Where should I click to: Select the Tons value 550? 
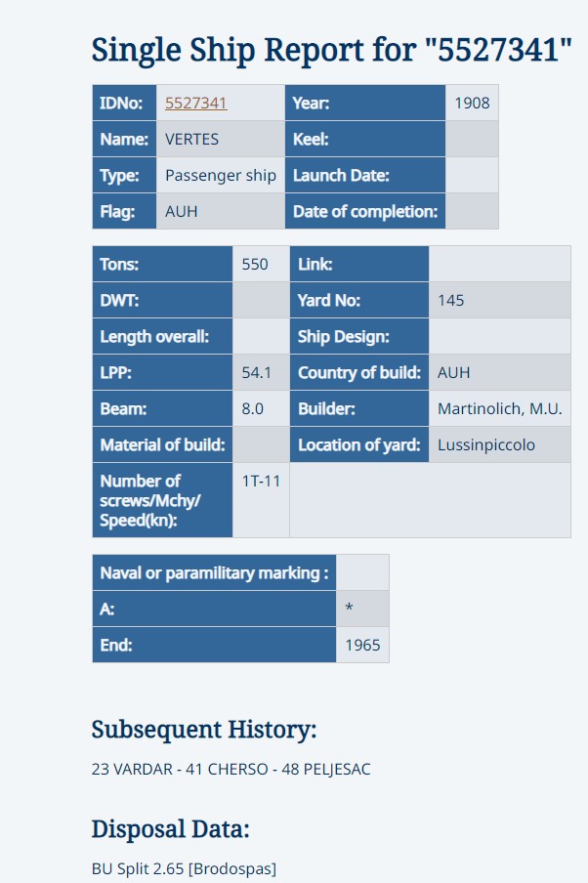[255, 264]
